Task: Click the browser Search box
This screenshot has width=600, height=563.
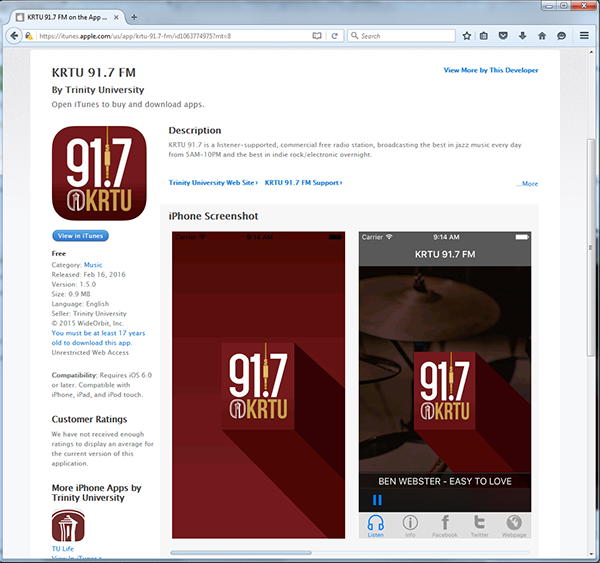Action: [401, 36]
